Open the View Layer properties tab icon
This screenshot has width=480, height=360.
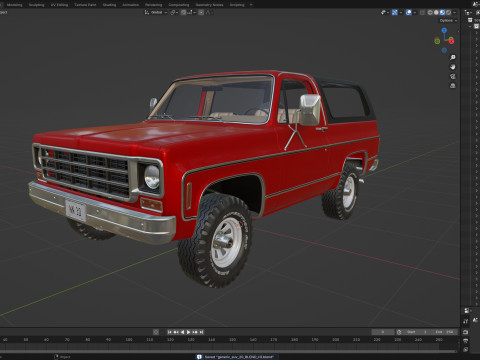coord(466,350)
